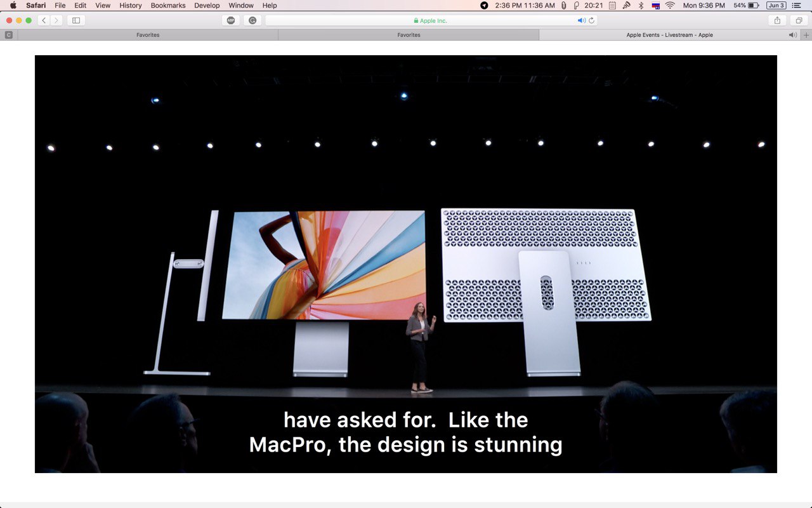Focus the Apple Inc. address bar
Viewport: 812px width, 508px height.
431,20
